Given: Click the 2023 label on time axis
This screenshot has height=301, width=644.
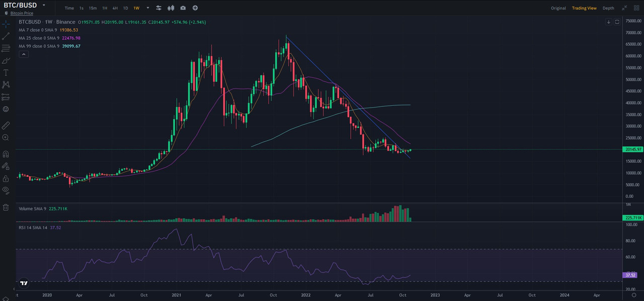Looking at the screenshot, I should pyautogui.click(x=435, y=295).
